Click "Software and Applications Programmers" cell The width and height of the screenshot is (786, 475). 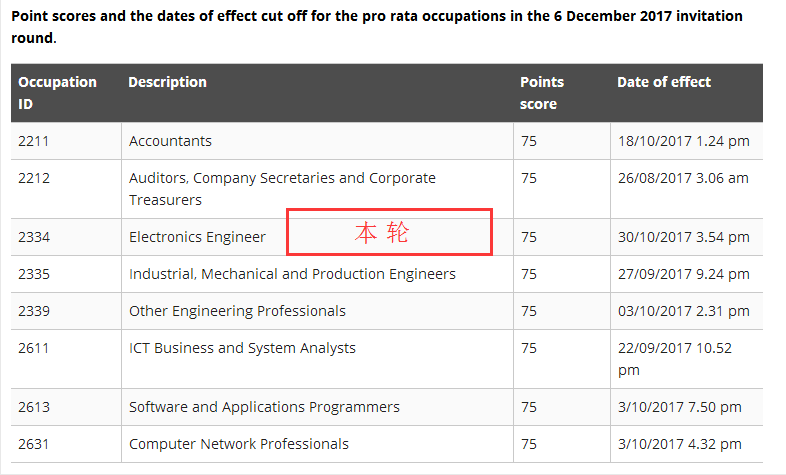coord(264,407)
